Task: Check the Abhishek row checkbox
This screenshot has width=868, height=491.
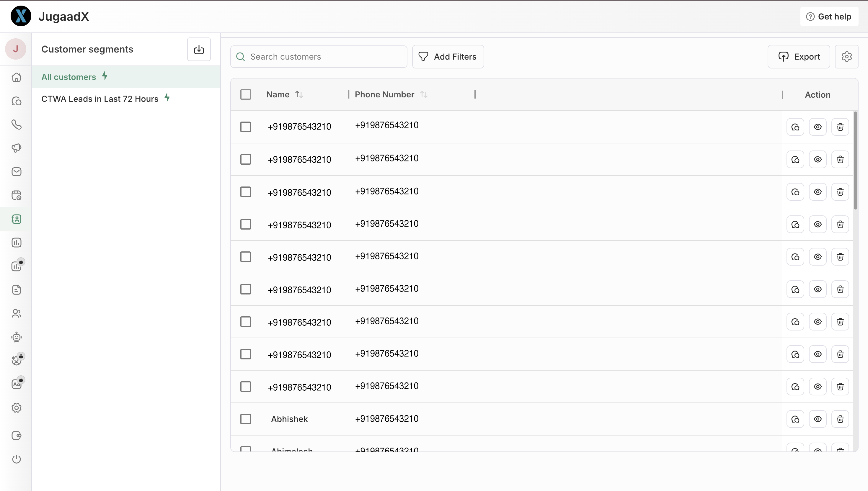Action: click(246, 419)
